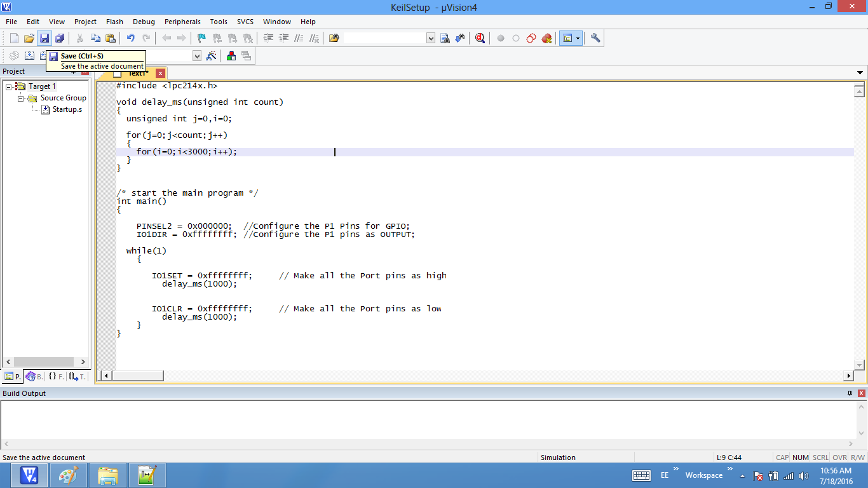Navigate backwards with the left arrow icon

tap(166, 38)
